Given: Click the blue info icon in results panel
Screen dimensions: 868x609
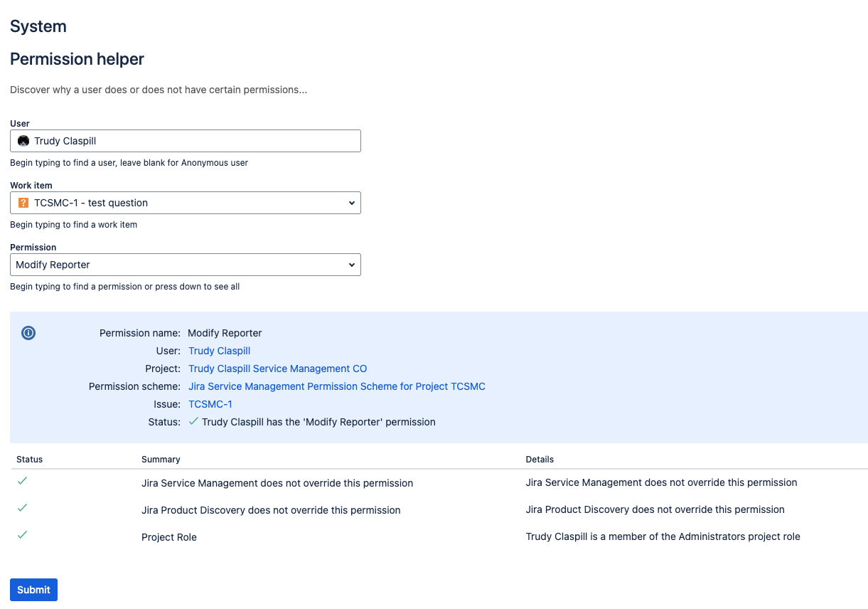Looking at the screenshot, I should [x=28, y=332].
